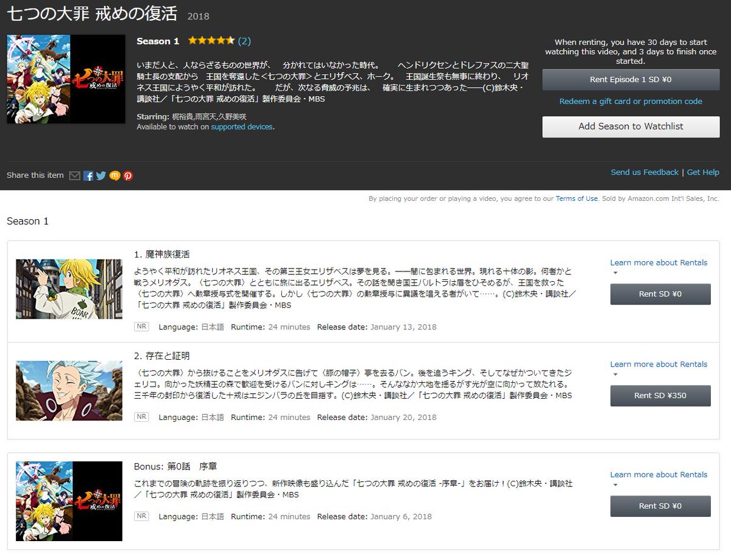Add Season to Watchlist
The height and width of the screenshot is (560, 731).
(630, 127)
